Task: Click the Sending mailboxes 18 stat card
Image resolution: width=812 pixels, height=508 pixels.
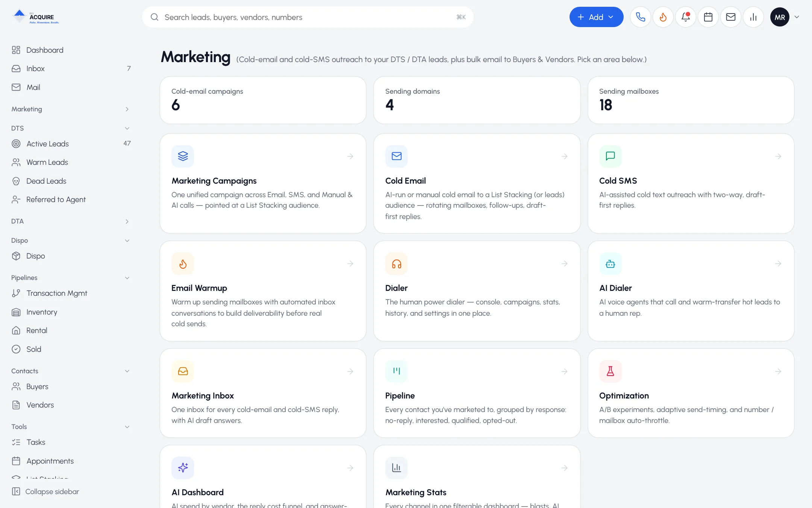Action: tap(691, 100)
